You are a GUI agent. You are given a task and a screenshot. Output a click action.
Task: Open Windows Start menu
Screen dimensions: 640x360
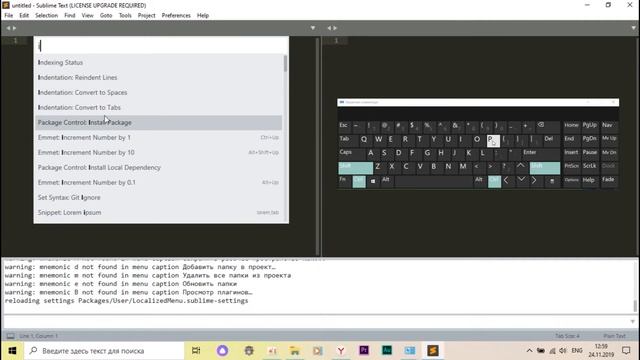point(12,351)
